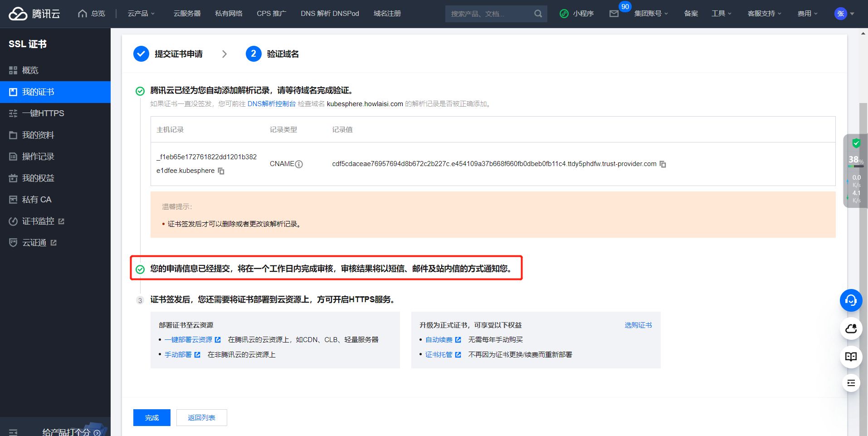Open the customer service headset button

[851, 300]
